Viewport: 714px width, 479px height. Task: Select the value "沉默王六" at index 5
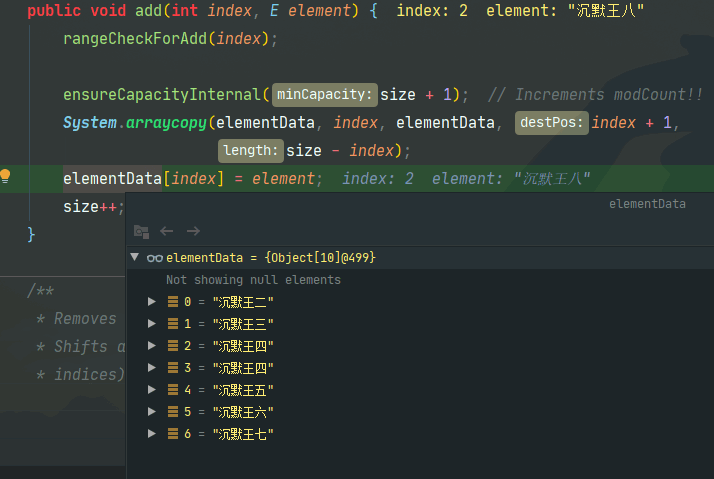[243, 412]
